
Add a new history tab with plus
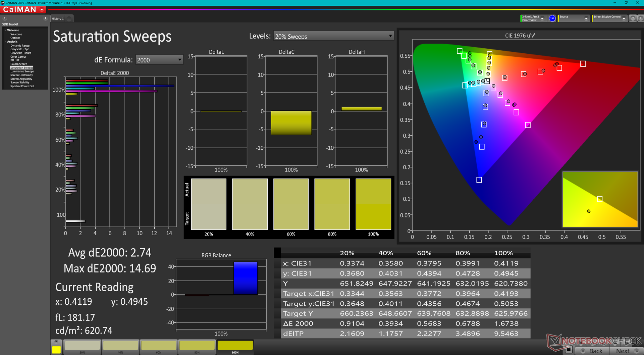[x=69, y=19]
